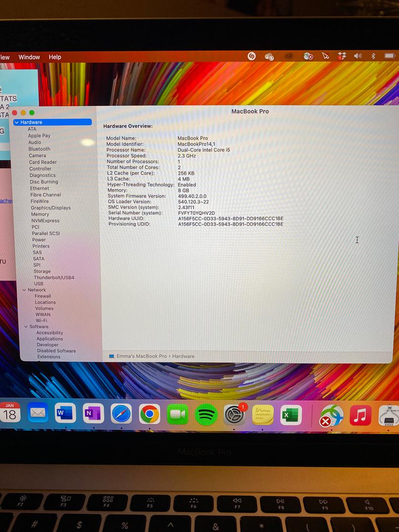Image resolution: width=399 pixels, height=532 pixels.
Task: Select Controller in the sidebar
Action: pos(40,168)
